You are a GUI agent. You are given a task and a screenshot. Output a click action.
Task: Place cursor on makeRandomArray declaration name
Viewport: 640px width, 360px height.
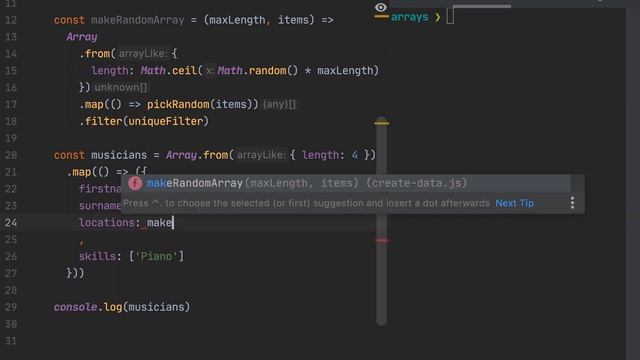(138, 20)
